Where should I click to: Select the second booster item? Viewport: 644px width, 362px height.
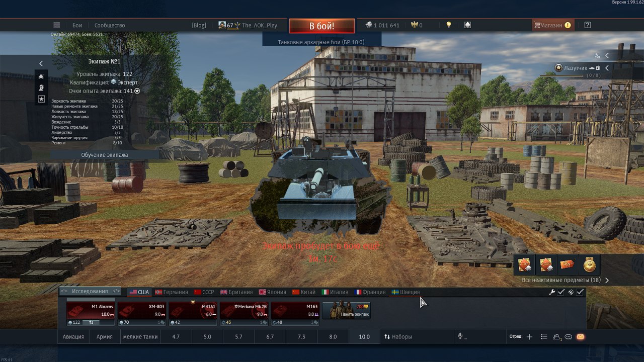click(546, 265)
